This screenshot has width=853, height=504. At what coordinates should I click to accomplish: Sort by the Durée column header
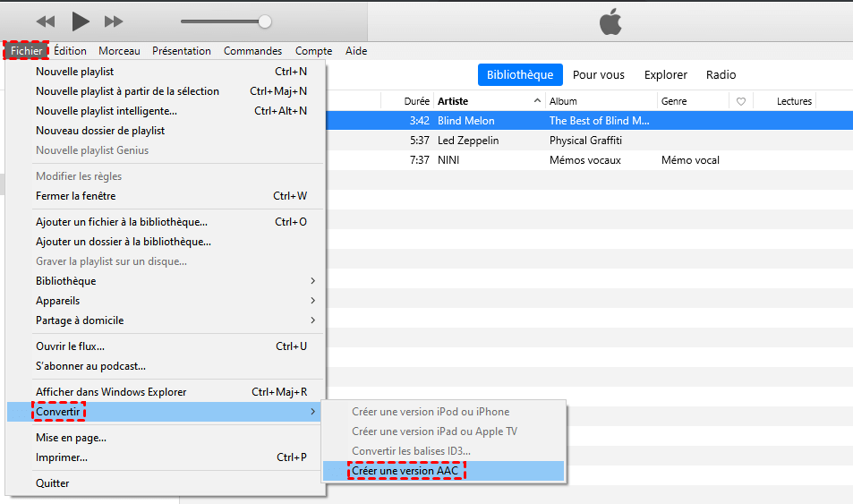coord(417,101)
